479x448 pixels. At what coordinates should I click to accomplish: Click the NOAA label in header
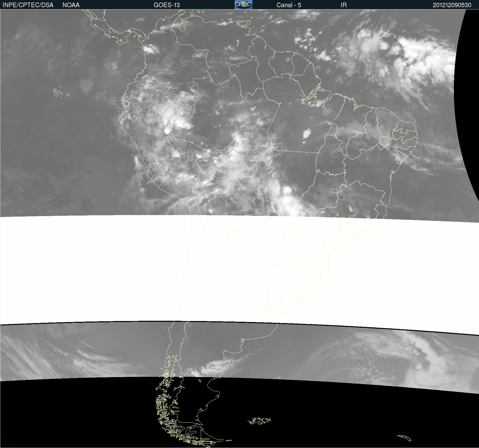tap(71, 5)
